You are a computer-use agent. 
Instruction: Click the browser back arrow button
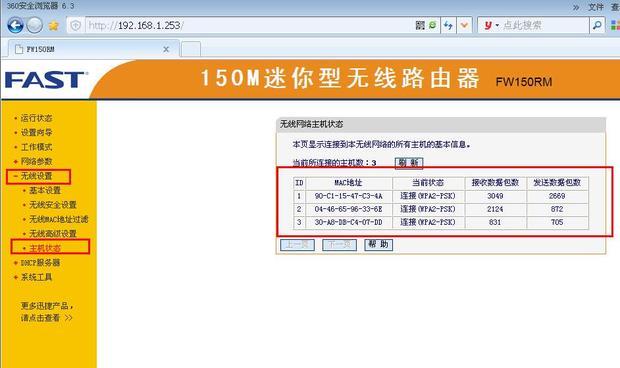tap(15, 26)
